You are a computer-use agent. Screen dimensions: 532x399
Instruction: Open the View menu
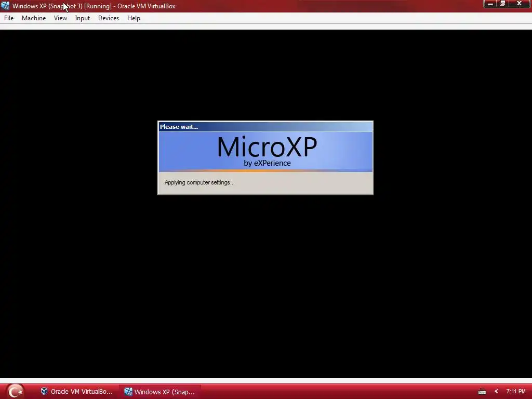pyautogui.click(x=60, y=18)
